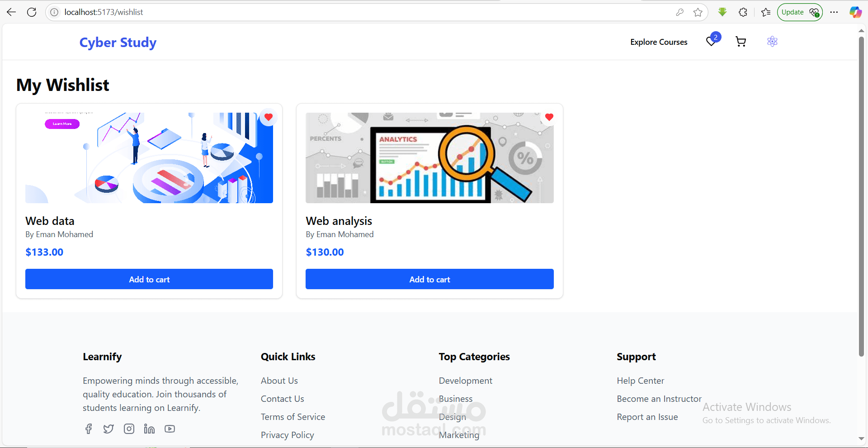Add Web analysis course to cart
This screenshot has height=448, width=868.
tap(429, 279)
